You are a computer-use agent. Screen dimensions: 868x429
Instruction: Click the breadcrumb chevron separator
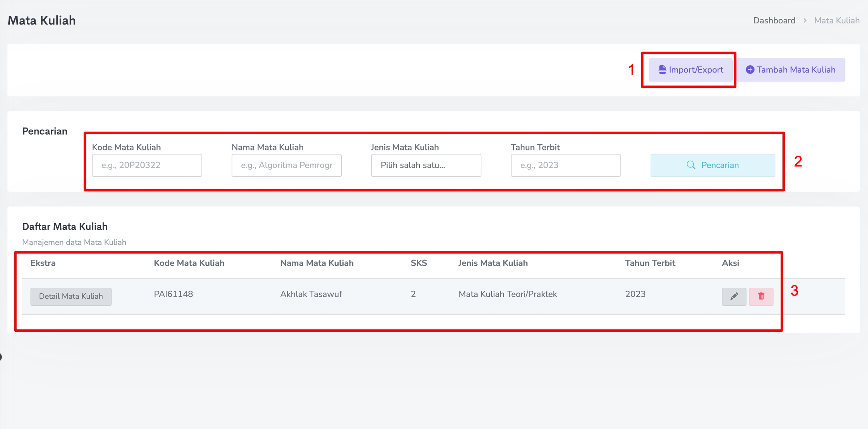805,20
